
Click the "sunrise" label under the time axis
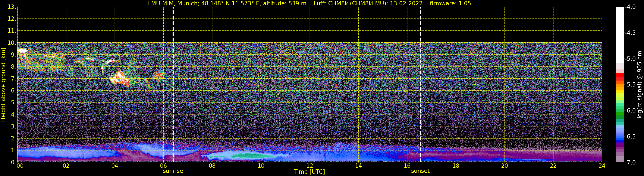(x=173, y=171)
